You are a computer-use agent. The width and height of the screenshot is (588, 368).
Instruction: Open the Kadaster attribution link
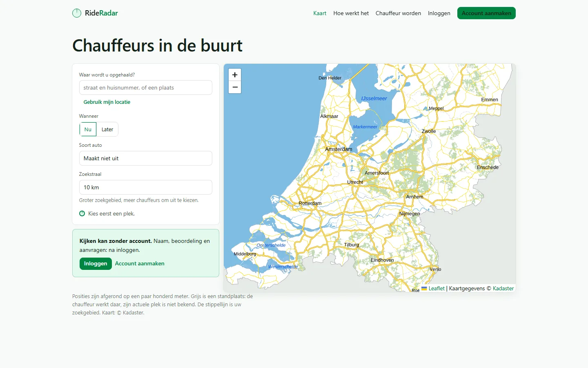coord(503,288)
